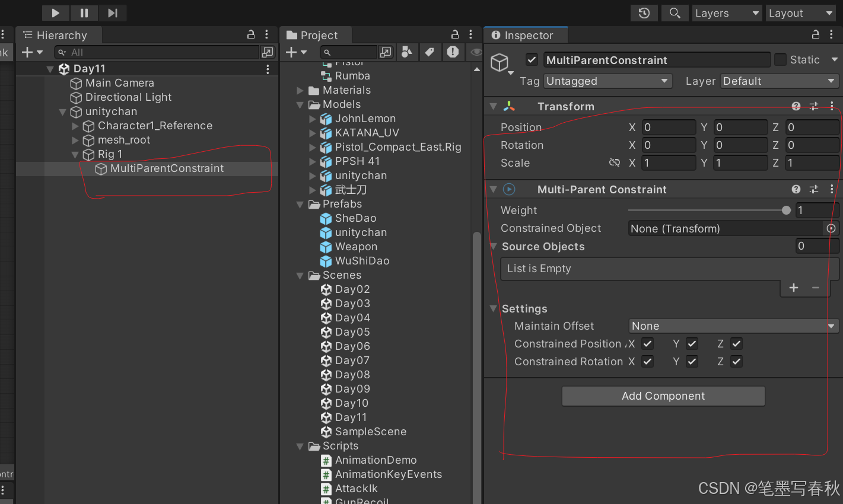Click the plus button to add a Source Object
The height and width of the screenshot is (504, 843).
[x=793, y=288]
